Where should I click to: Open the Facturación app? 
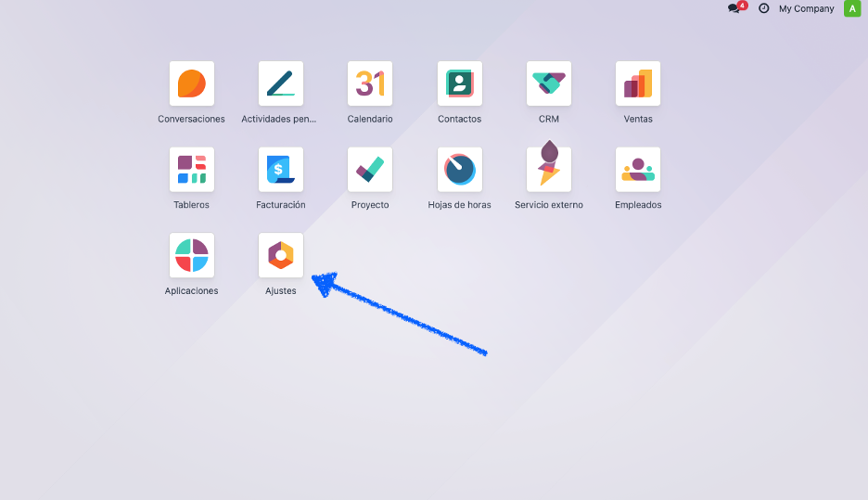281,170
